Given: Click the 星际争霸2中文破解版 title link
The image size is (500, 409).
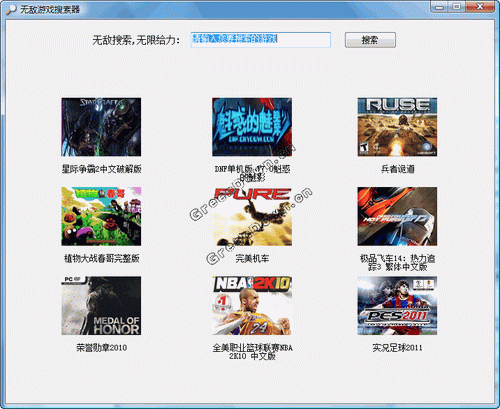Looking at the screenshot, I should point(101,169).
